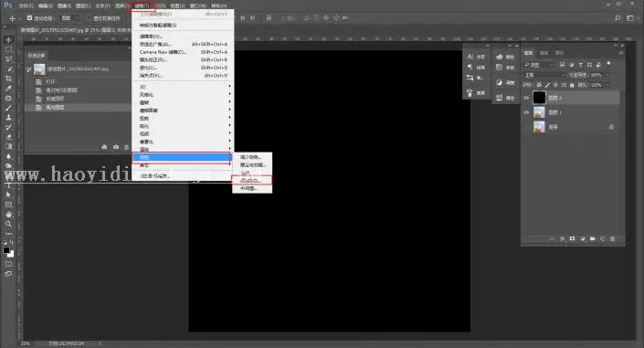This screenshot has height=348, width=644.
Task: Select the Brush tool in the toolbox
Action: click(8, 108)
